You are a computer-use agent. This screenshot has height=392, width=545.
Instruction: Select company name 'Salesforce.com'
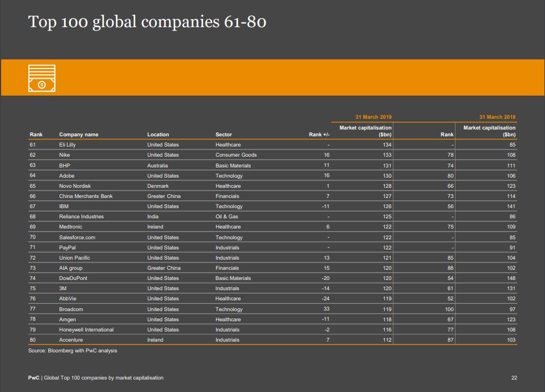pyautogui.click(x=77, y=238)
